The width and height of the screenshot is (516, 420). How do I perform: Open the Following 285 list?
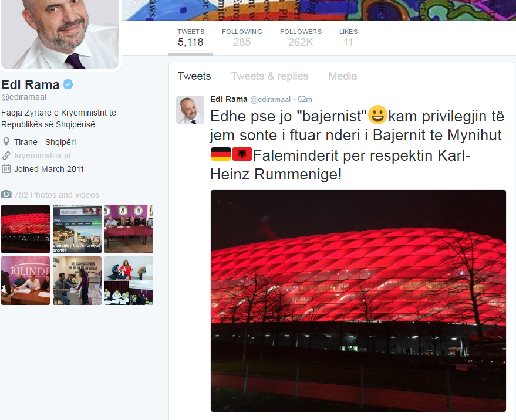(242, 38)
